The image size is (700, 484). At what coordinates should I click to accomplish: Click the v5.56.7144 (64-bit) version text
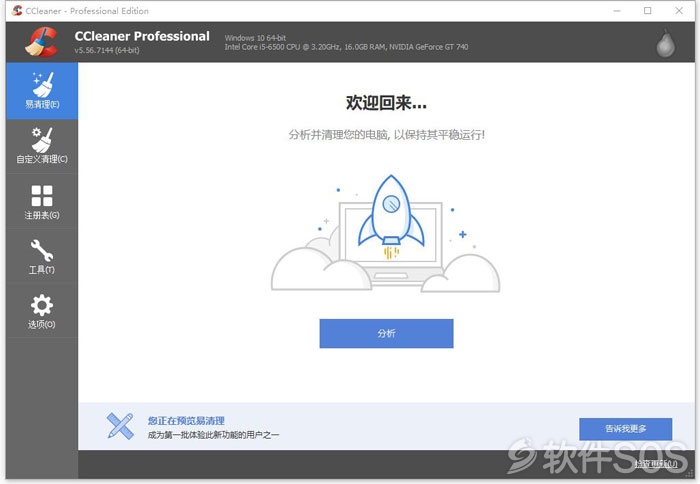107,50
